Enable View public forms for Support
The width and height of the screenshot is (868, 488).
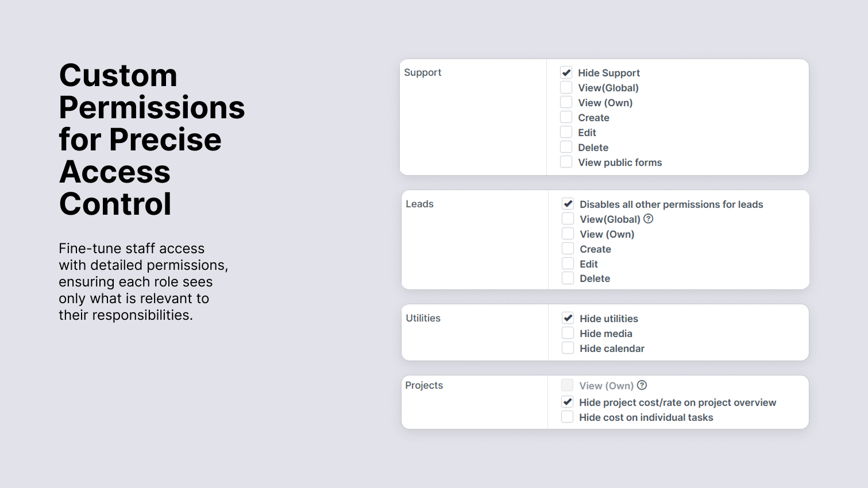click(x=566, y=161)
